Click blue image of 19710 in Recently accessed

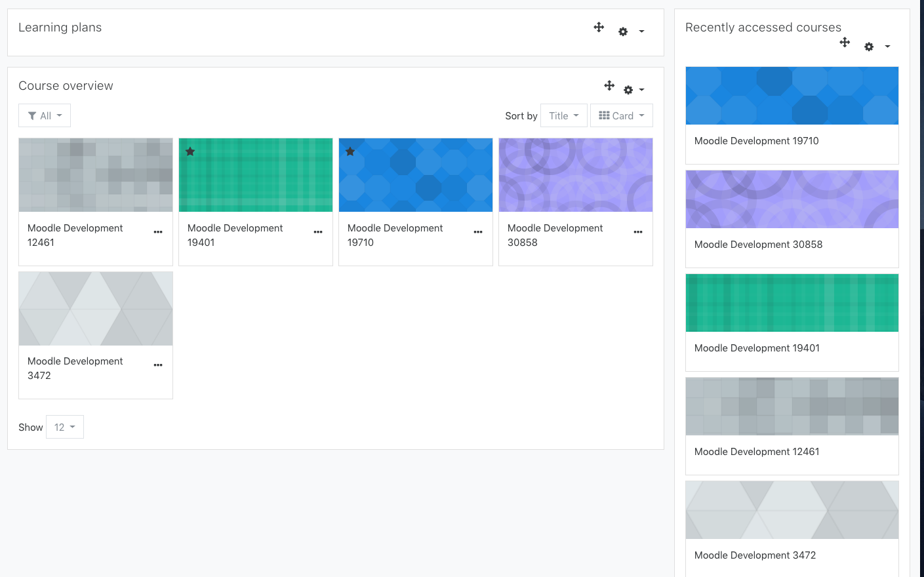[x=792, y=96]
